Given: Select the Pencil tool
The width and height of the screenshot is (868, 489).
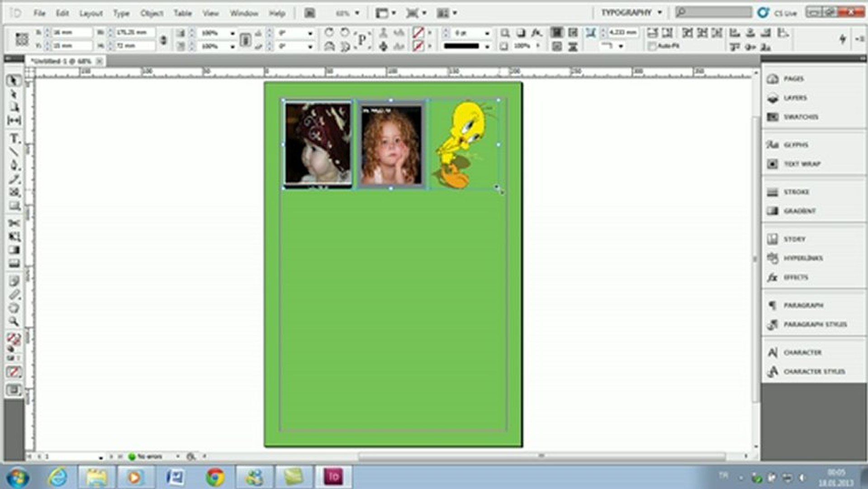Looking at the screenshot, I should 14,179.
